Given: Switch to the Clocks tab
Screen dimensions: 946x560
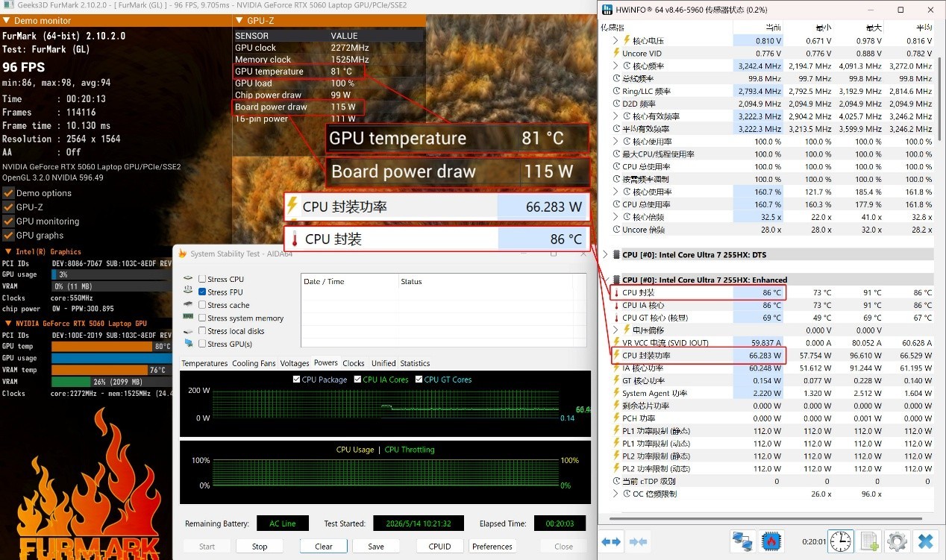Looking at the screenshot, I should coord(354,363).
